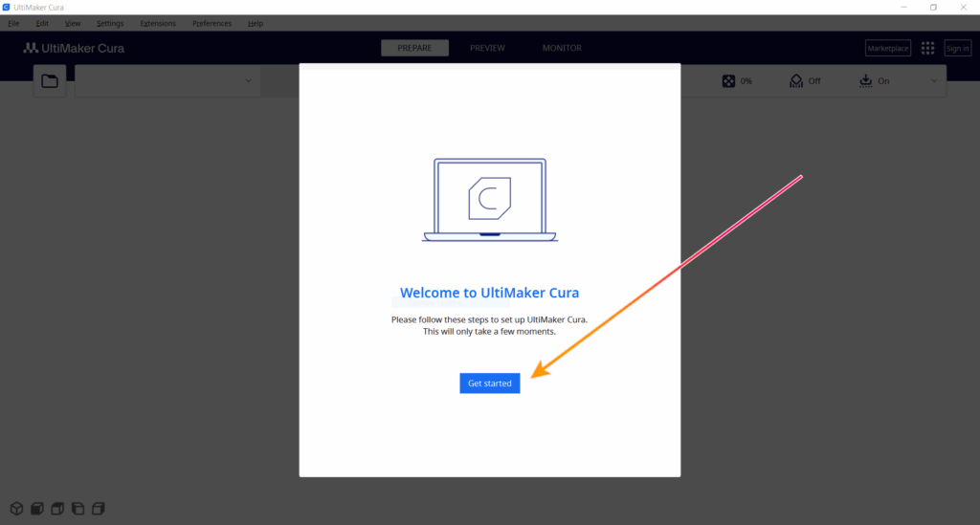
Task: Select the front view cube icon
Action: pyautogui.click(x=37, y=508)
